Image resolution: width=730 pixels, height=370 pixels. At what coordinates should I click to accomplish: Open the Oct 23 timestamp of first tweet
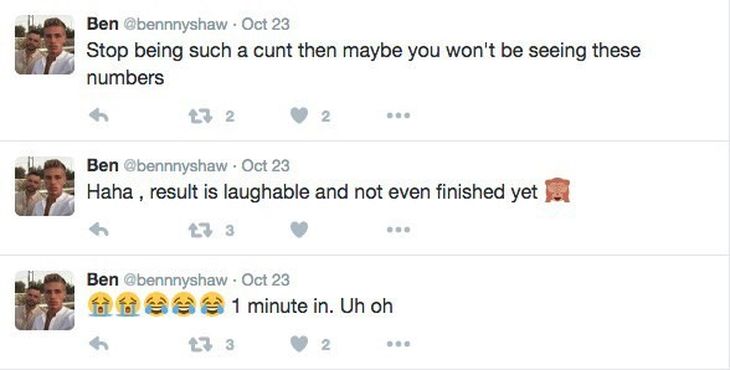pos(265,24)
